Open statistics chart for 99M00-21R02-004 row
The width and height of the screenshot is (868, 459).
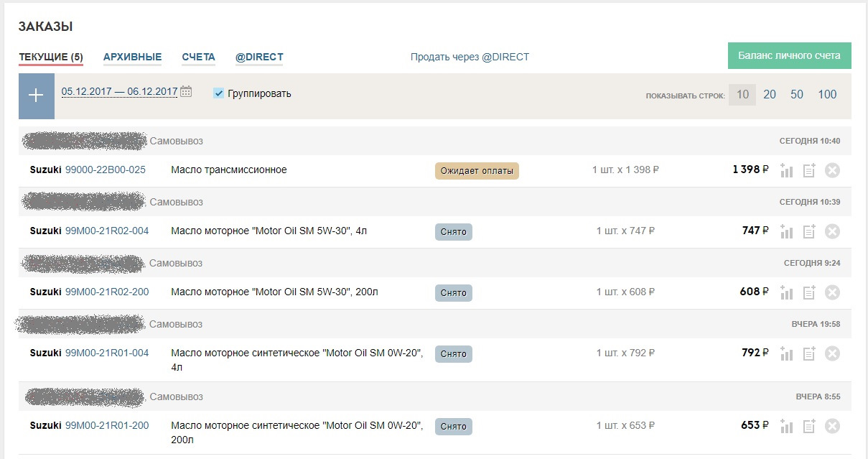(787, 232)
